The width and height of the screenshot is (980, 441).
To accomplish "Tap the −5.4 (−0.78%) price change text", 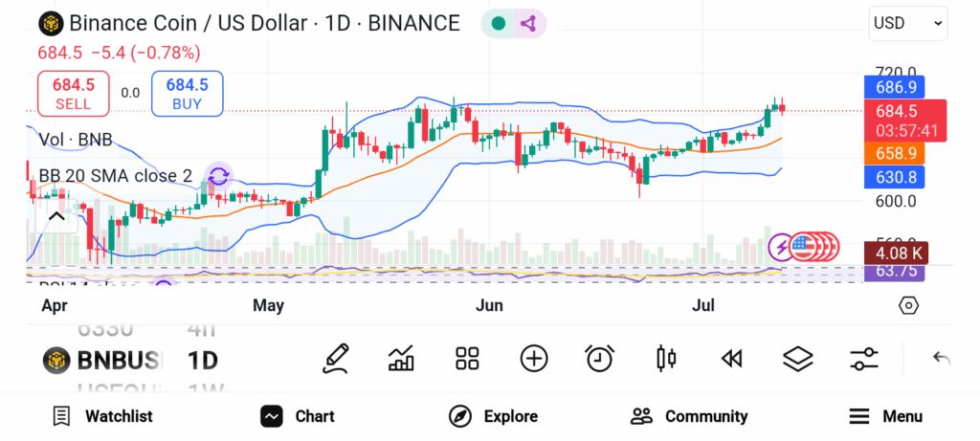I will (145, 54).
